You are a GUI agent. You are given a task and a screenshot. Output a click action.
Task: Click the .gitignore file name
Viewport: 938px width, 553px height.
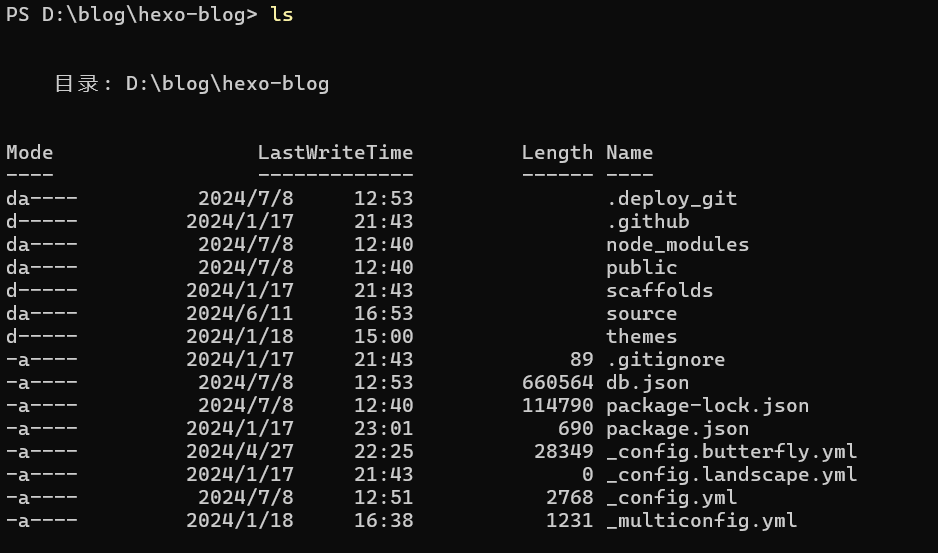665,359
